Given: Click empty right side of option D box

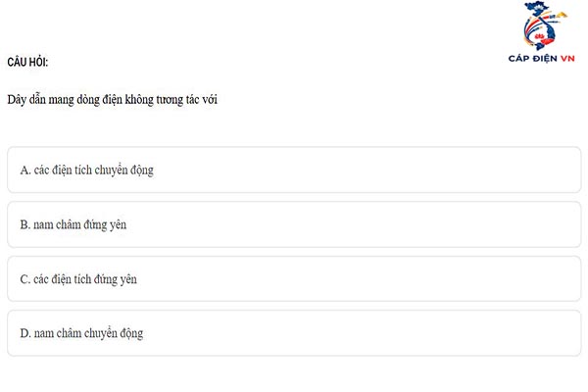Looking at the screenshot, I should [441, 333].
